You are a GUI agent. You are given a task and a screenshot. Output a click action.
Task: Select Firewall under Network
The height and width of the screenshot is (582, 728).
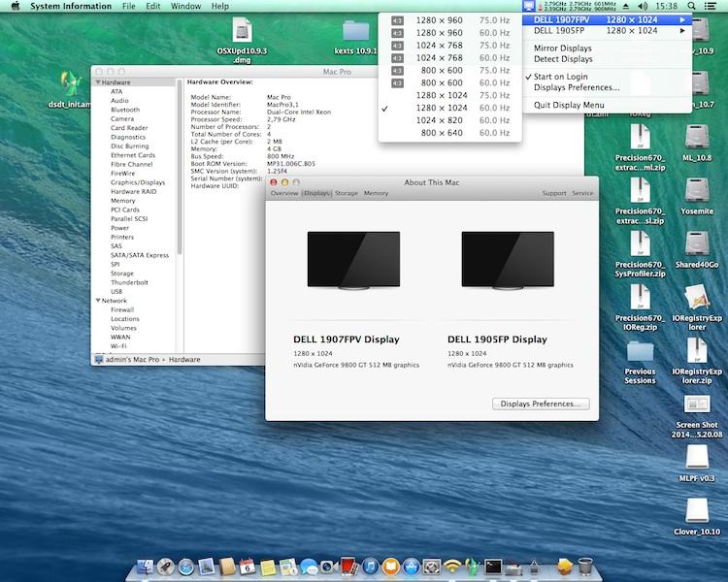tap(122, 309)
